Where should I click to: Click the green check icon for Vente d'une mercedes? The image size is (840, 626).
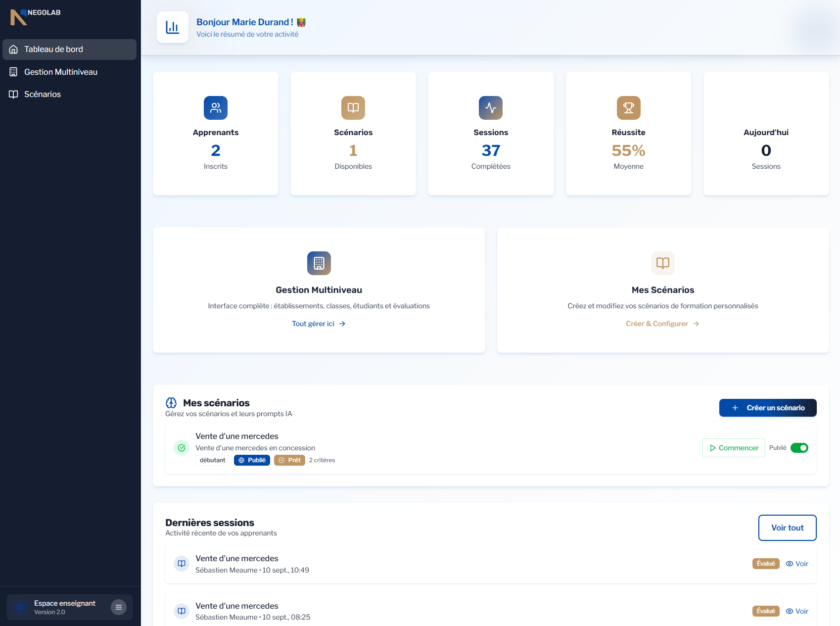182,448
